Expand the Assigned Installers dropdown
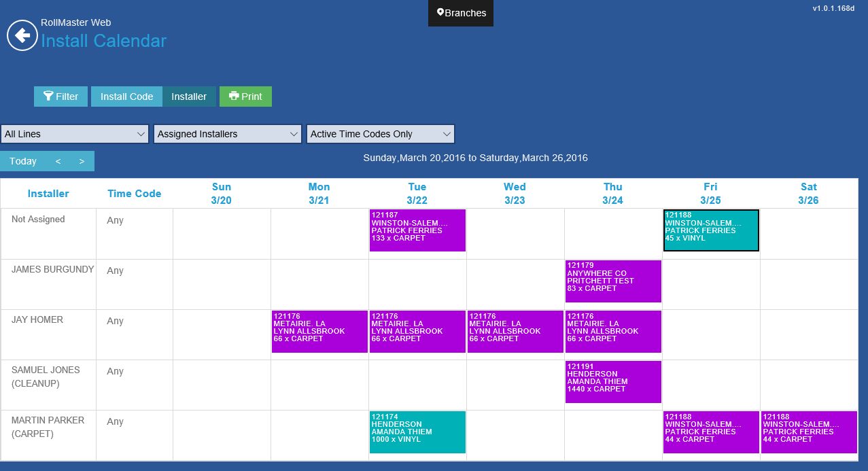 [228, 134]
